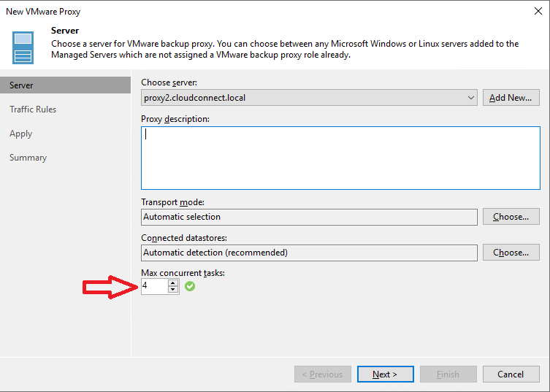Click the 'New VMware Proxy' window title
The width and height of the screenshot is (550, 392).
point(43,12)
